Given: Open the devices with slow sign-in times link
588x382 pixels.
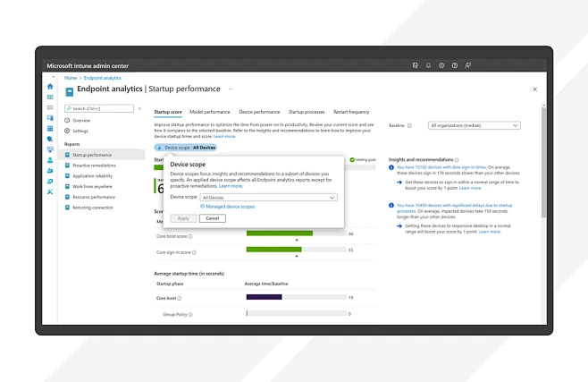Looking at the screenshot, I should pos(441,167).
